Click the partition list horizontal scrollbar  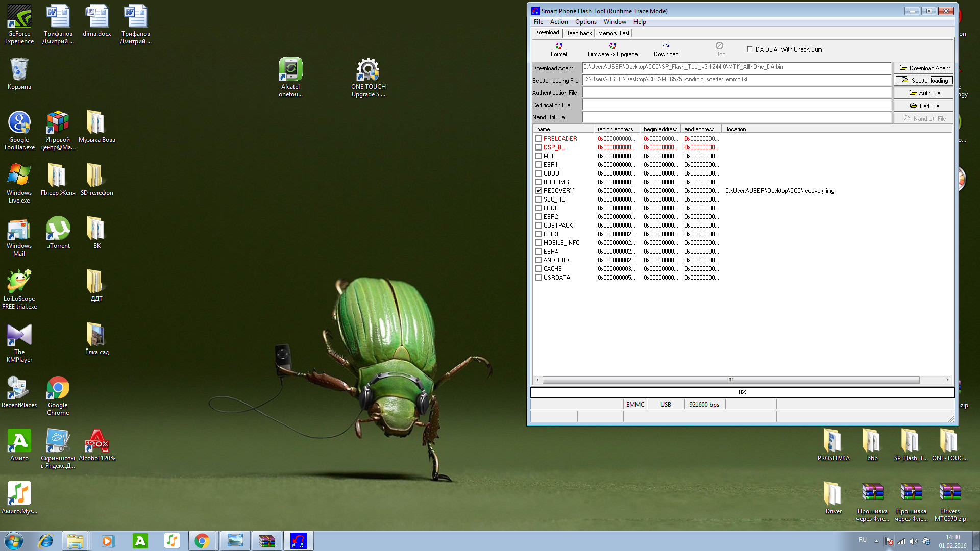click(731, 380)
